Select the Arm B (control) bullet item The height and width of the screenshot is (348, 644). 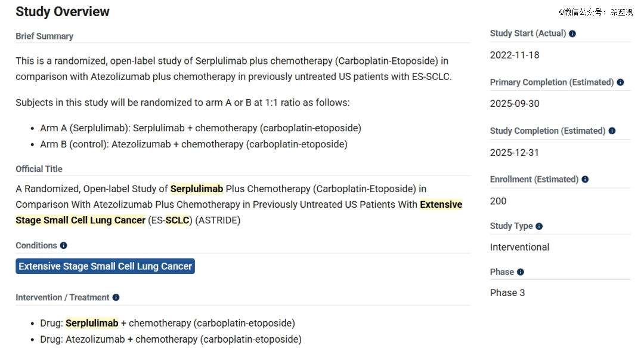[x=193, y=144]
